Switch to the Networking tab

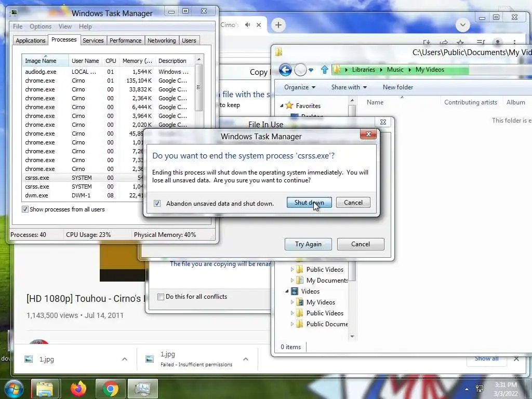(x=162, y=41)
